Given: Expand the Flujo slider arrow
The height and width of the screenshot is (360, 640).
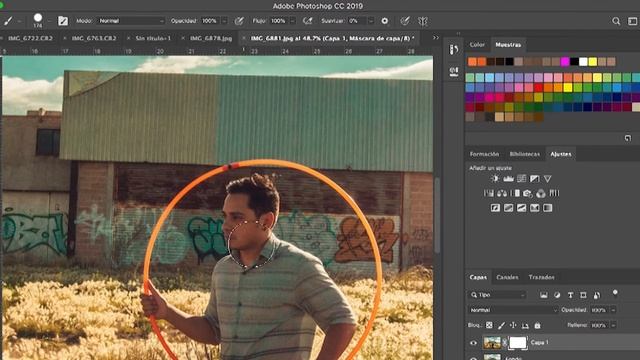Looking at the screenshot, I should [x=293, y=21].
